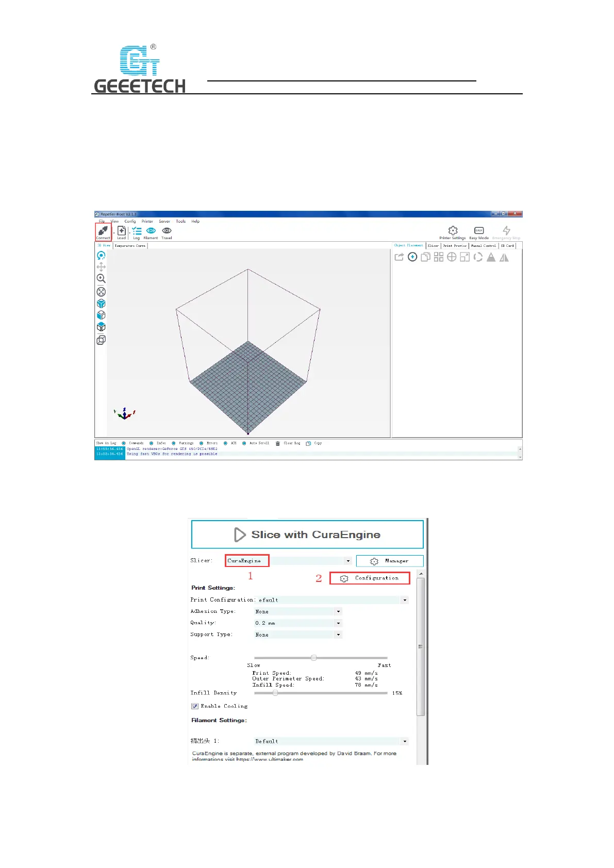Open the Print Configuration dropdown

click(405, 600)
